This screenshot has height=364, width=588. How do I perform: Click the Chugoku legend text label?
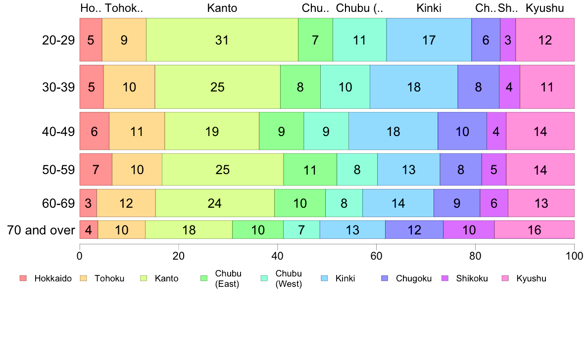pyautogui.click(x=414, y=278)
